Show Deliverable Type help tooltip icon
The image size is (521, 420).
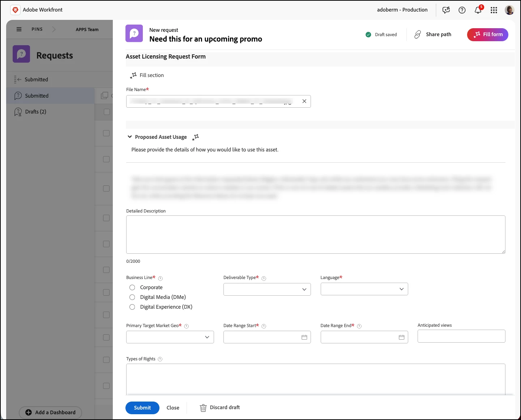264,278
